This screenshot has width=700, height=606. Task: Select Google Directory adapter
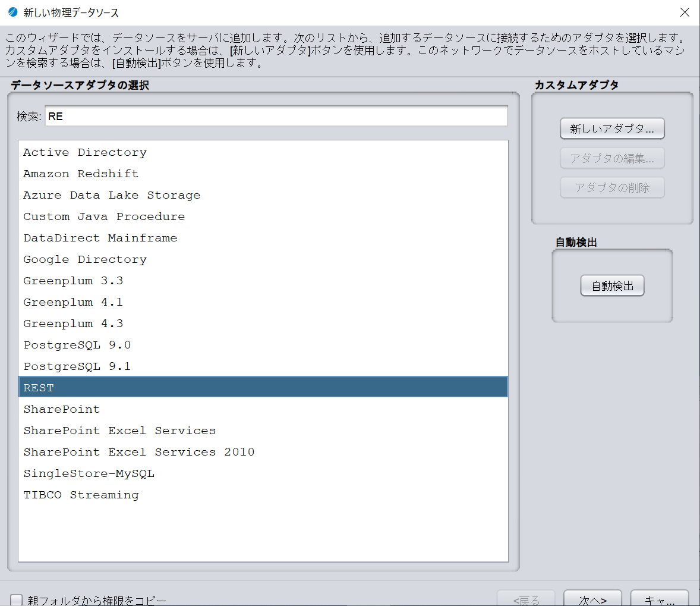(263, 260)
